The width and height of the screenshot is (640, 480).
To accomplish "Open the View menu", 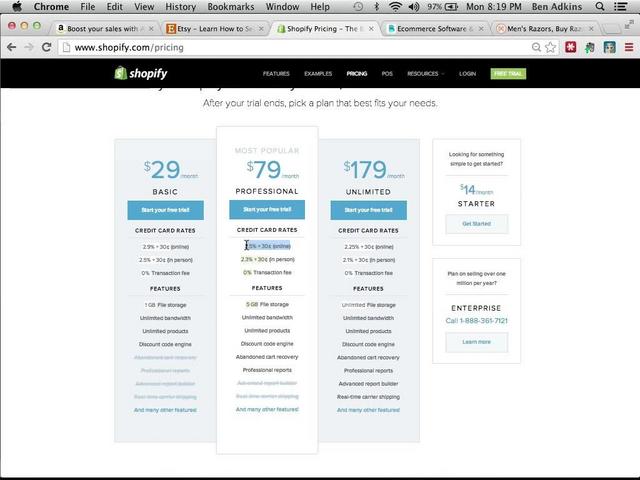I will (144, 7).
